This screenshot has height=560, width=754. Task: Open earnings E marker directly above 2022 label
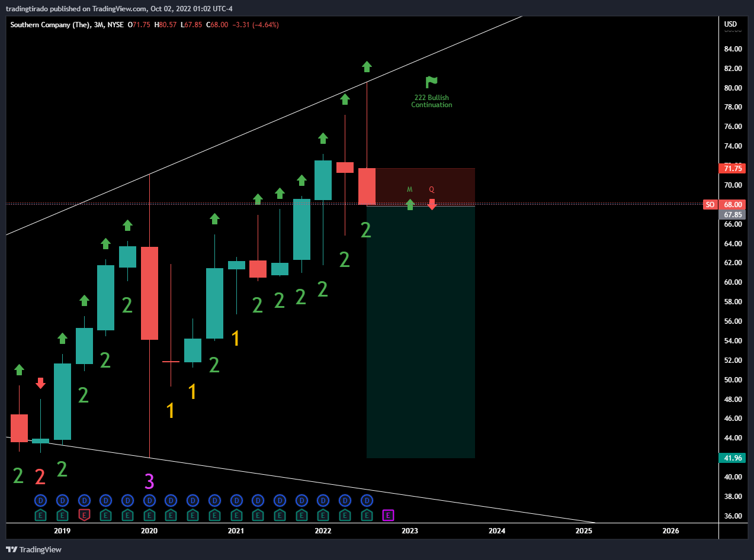pyautogui.click(x=323, y=515)
